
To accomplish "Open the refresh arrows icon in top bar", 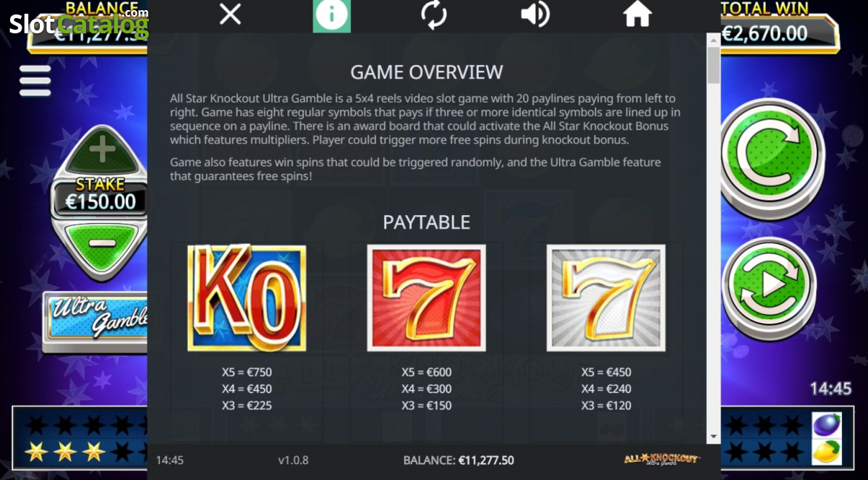I will click(x=434, y=15).
